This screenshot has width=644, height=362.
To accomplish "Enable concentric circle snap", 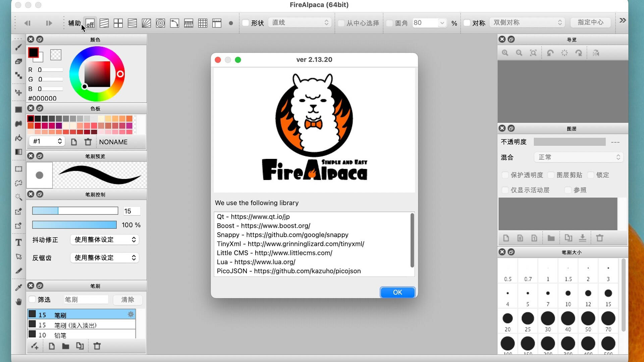I will (160, 23).
